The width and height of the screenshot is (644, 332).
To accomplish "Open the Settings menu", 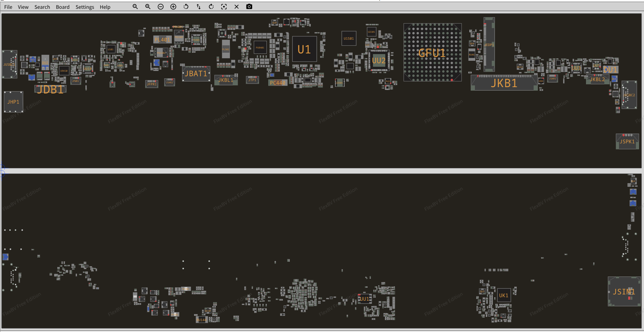I will coord(85,7).
